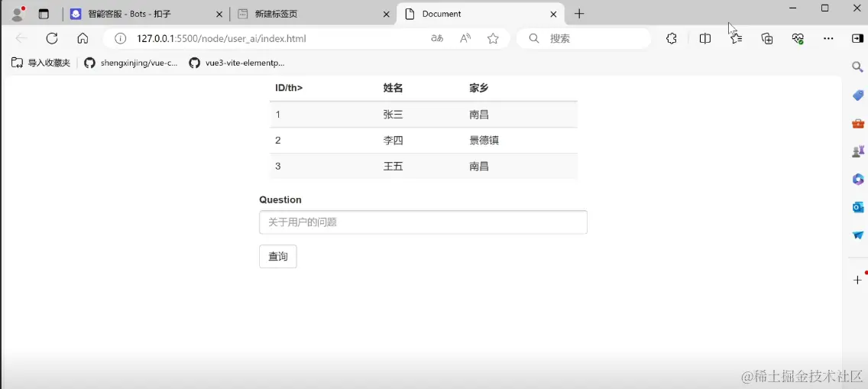Close the 智能客服 tab
This screenshot has width=868, height=389.
coord(219,15)
